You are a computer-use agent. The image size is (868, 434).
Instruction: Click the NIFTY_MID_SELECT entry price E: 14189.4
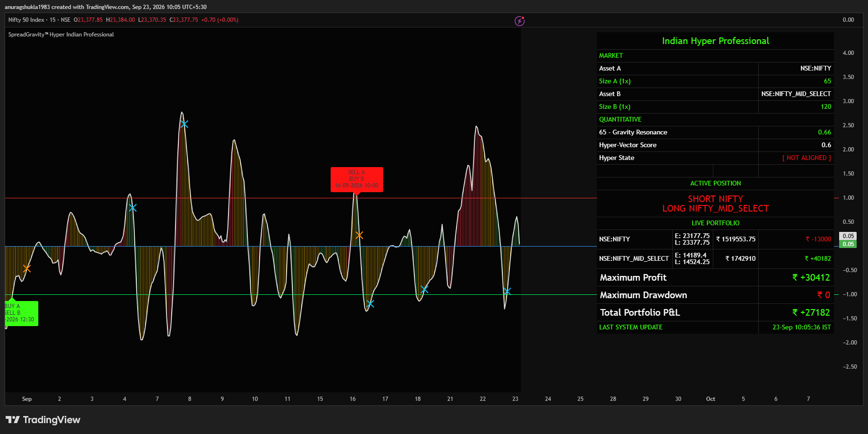tap(691, 255)
